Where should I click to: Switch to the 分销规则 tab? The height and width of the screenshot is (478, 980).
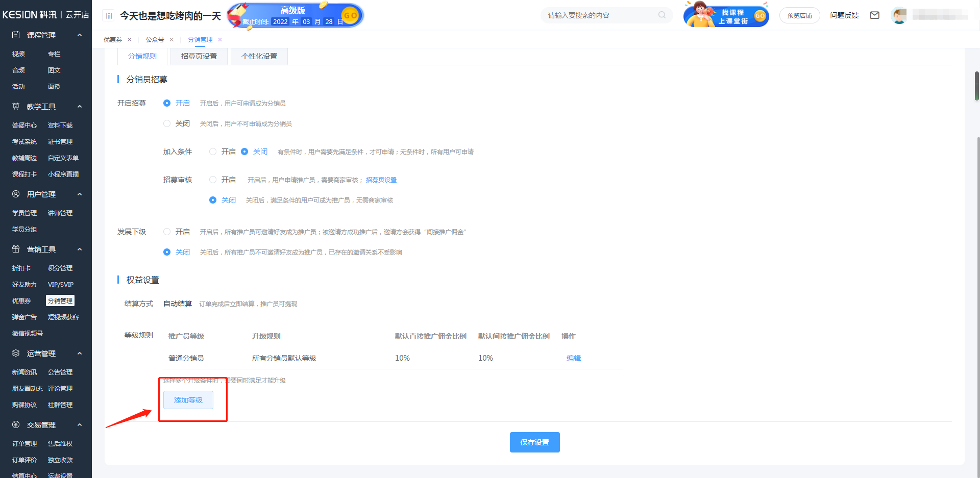[142, 56]
